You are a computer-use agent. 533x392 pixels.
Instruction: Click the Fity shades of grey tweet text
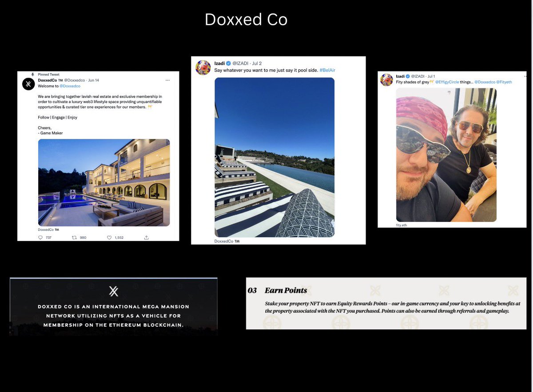[x=415, y=82]
